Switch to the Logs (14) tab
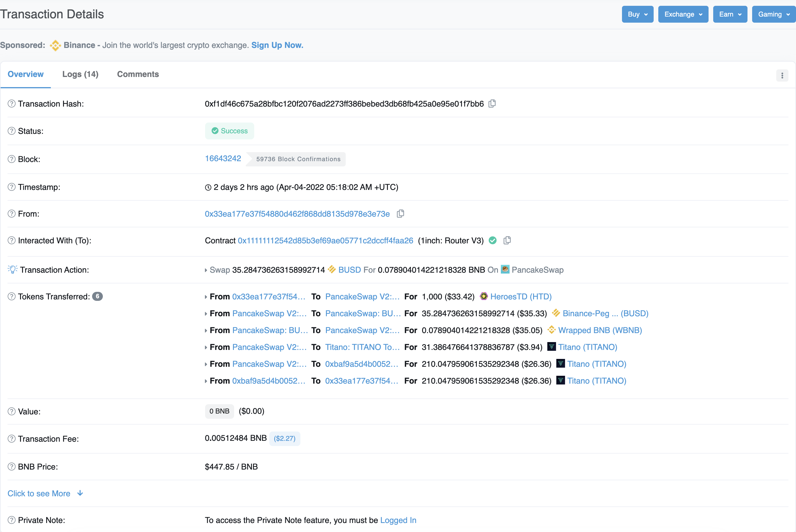Screen dimensions: 796x532 tap(80, 74)
